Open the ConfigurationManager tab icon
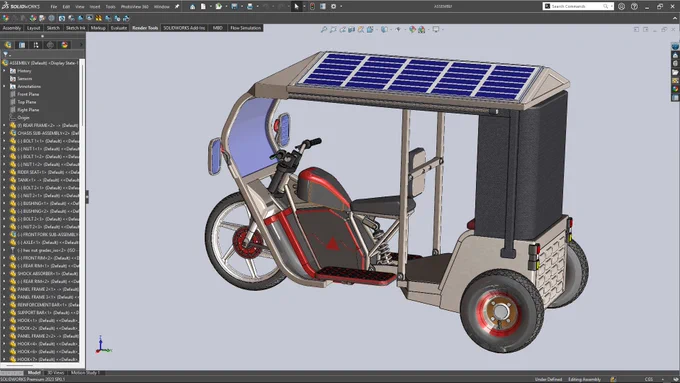Viewport: 680px width, 383px height. (x=36, y=45)
